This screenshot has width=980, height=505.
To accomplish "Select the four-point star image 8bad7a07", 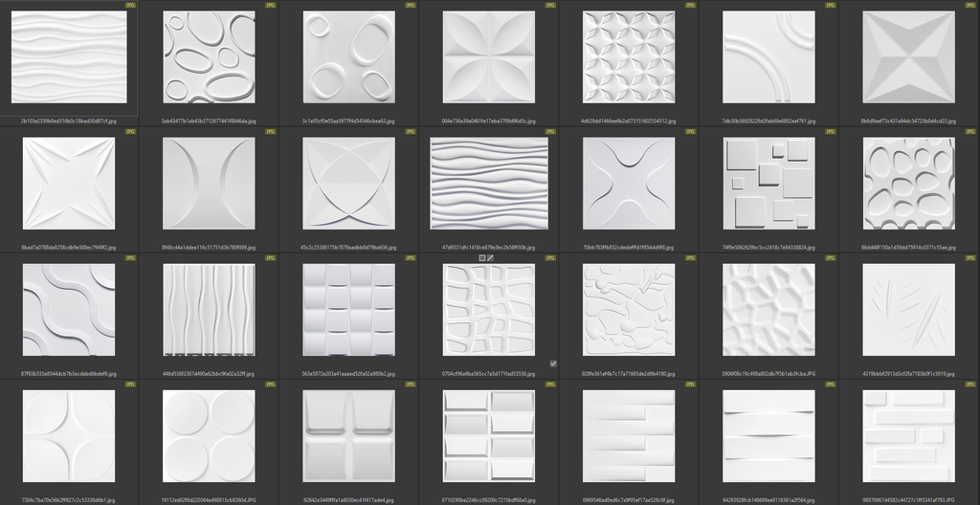I will (x=69, y=183).
